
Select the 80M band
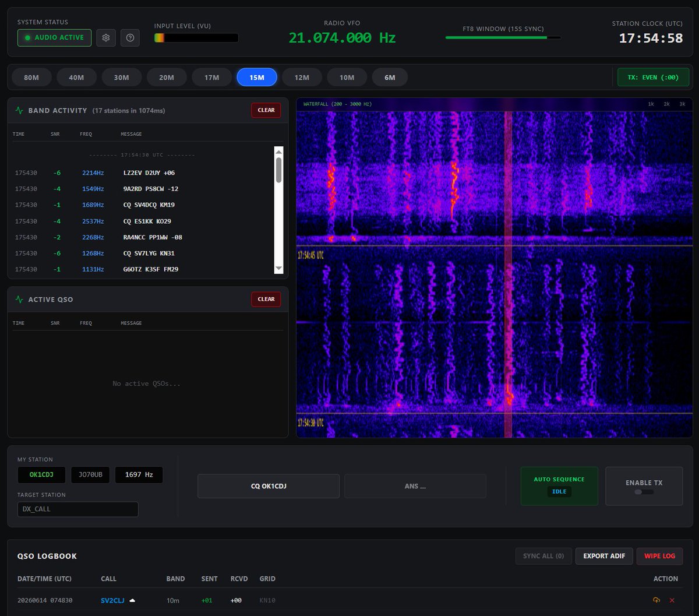coord(31,77)
